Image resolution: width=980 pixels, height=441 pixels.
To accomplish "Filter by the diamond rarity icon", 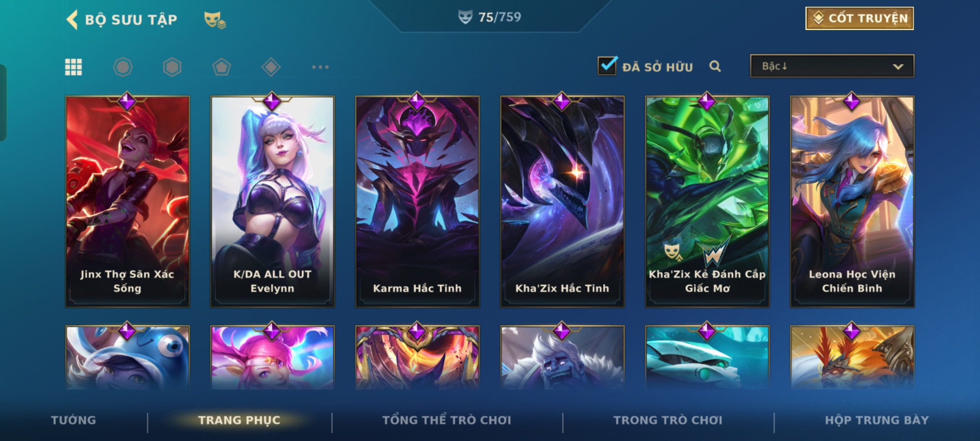I will tap(271, 67).
